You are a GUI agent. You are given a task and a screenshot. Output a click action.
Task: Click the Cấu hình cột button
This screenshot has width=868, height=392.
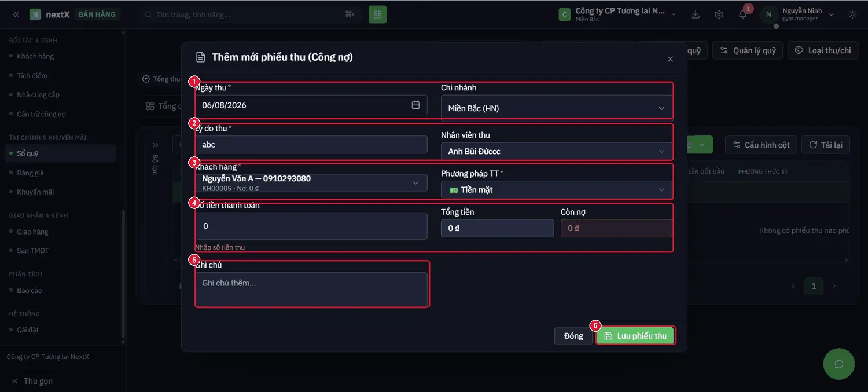761,145
